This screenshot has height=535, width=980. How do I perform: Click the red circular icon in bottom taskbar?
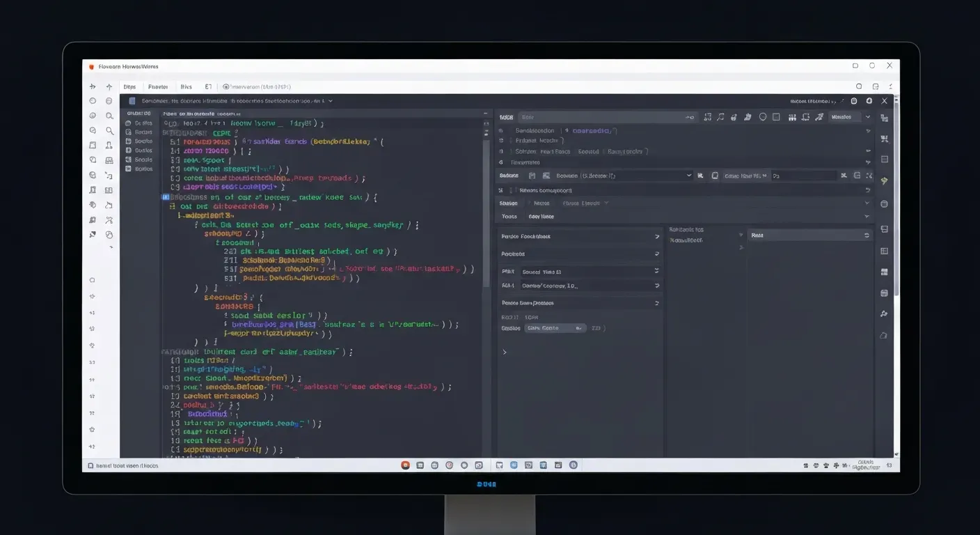[x=404, y=465]
